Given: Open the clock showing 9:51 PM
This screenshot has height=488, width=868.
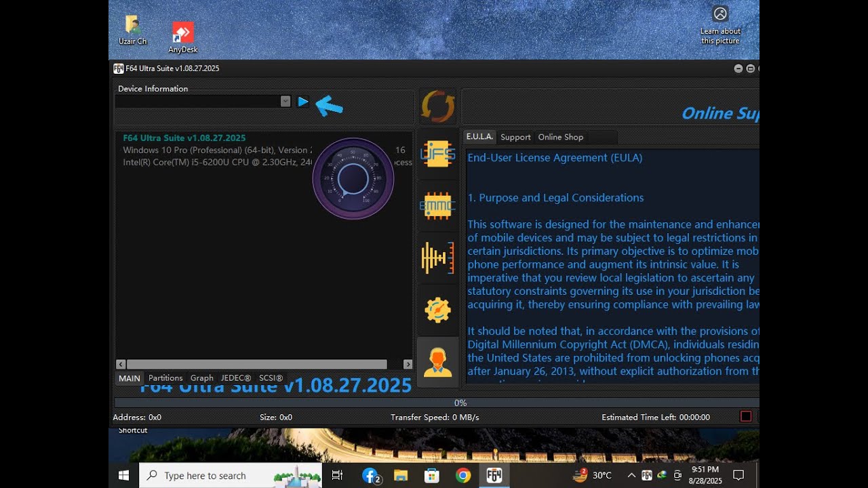Looking at the screenshot, I should tap(705, 475).
